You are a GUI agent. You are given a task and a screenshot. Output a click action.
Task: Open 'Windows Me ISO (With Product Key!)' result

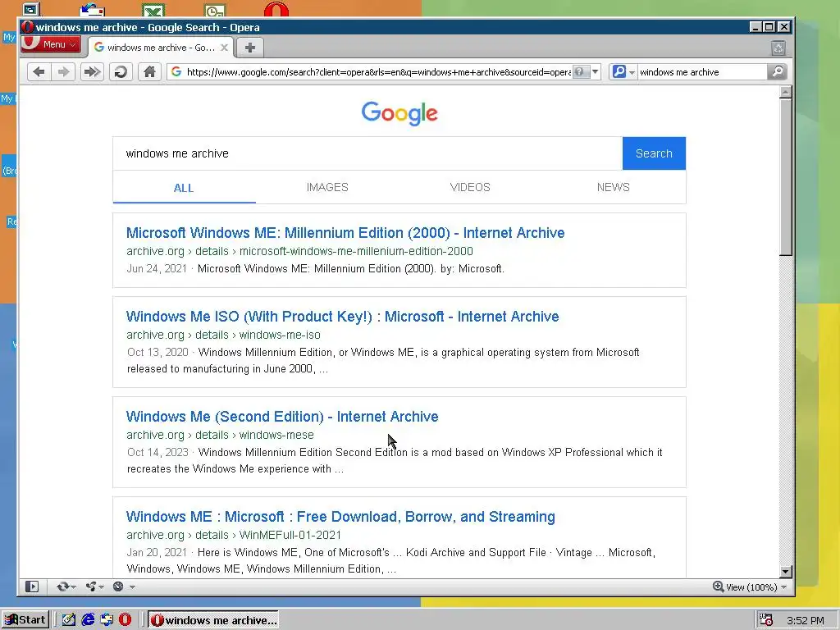[343, 317]
